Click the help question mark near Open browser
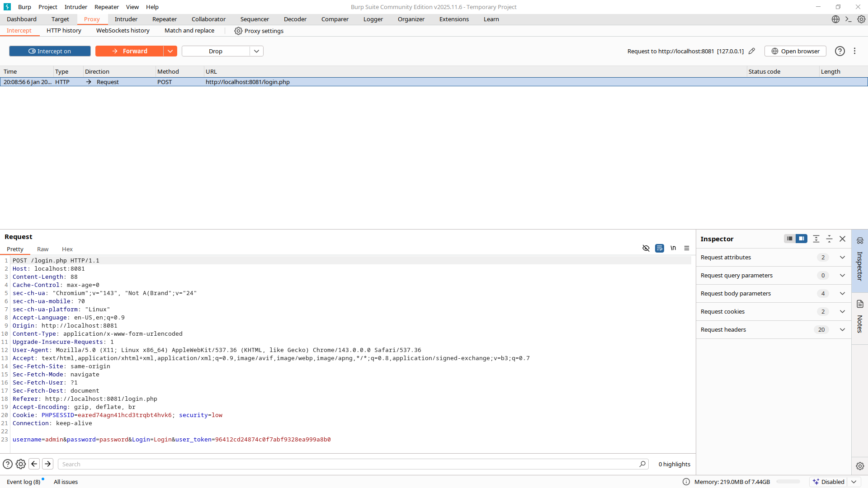Image resolution: width=868 pixels, height=488 pixels. (840, 51)
